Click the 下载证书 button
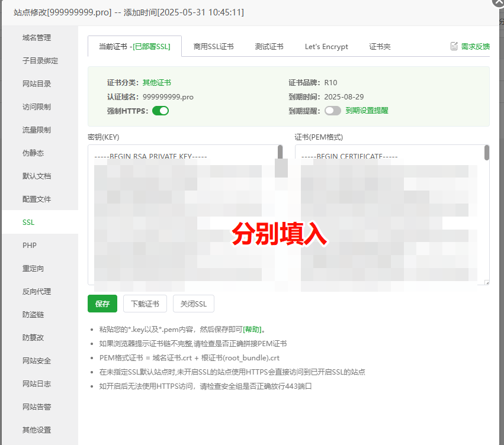This screenshot has width=504, height=445. pyautogui.click(x=145, y=304)
